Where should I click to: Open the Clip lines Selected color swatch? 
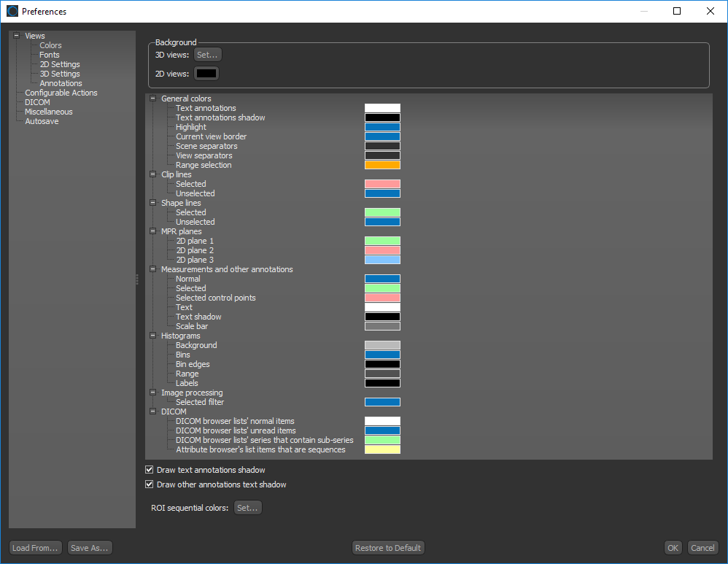pyautogui.click(x=382, y=184)
